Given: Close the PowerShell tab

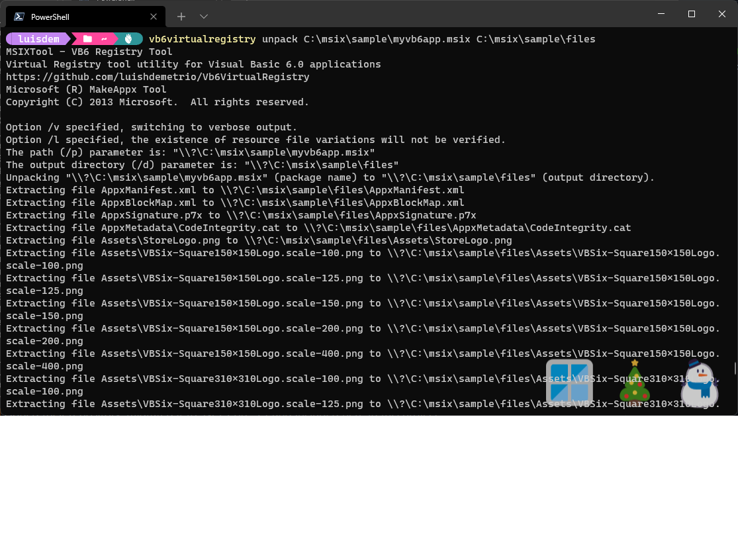Looking at the screenshot, I should click(154, 17).
